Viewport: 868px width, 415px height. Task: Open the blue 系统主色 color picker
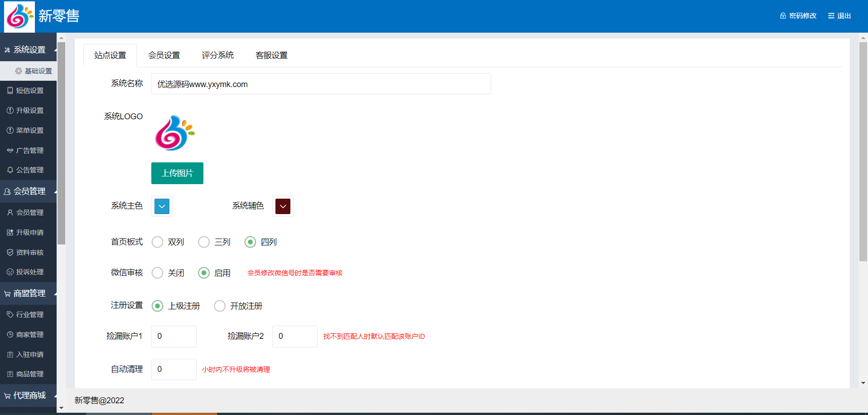pyautogui.click(x=162, y=206)
